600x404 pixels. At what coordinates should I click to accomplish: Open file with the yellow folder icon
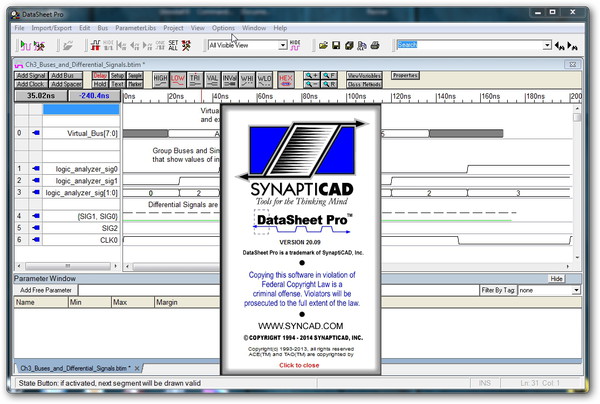coord(323,46)
